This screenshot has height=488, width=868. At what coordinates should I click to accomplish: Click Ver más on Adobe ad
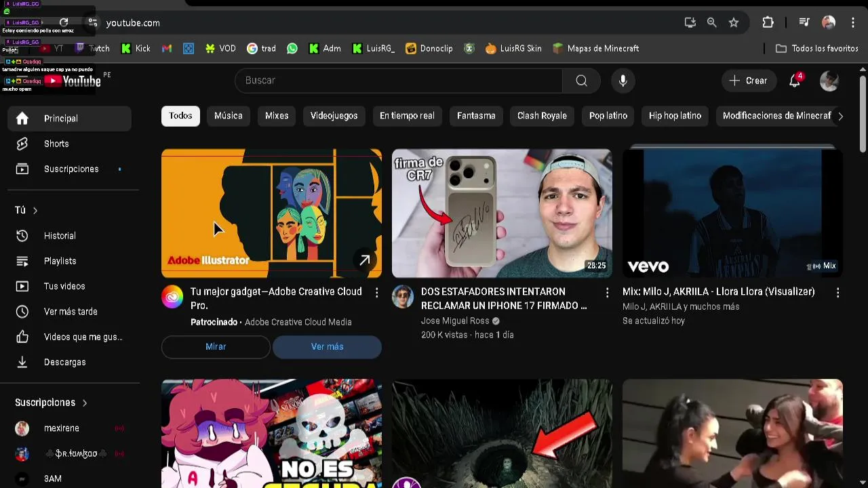click(327, 347)
